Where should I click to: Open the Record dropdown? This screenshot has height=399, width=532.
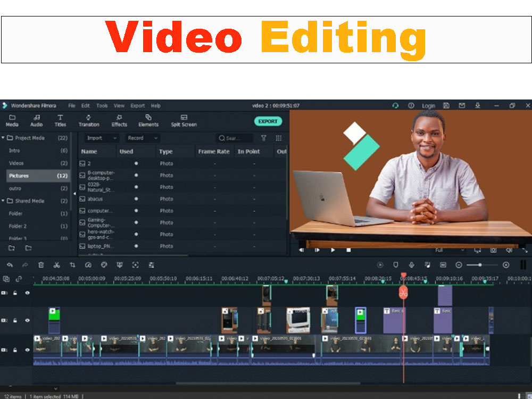point(142,138)
